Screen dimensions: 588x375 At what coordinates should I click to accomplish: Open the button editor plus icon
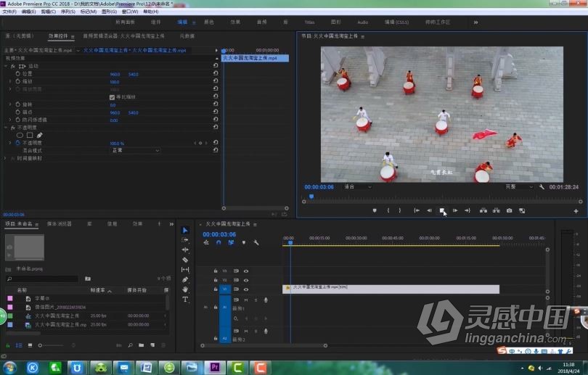point(576,211)
